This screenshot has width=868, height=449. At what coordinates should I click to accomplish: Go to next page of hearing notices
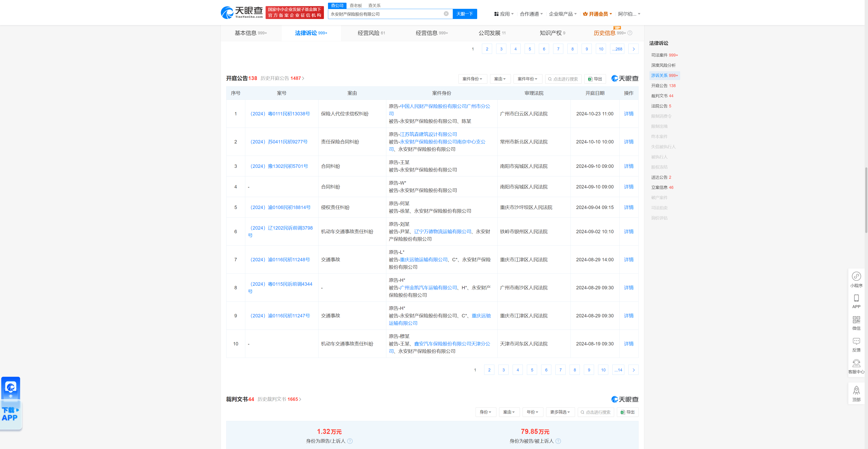[633, 370]
